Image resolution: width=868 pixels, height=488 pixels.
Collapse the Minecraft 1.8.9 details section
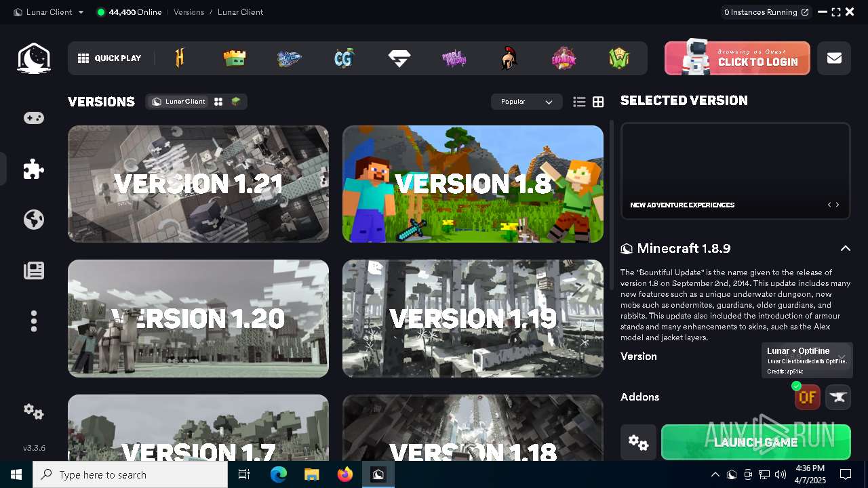tap(845, 249)
